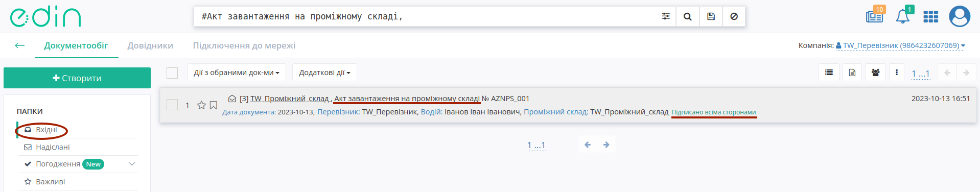Save the current search query

click(x=711, y=16)
